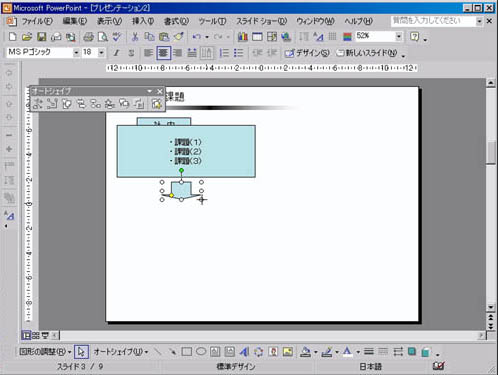Screen dimensions: 498x375
Task: Click the Open folder icon
Action: point(27,37)
